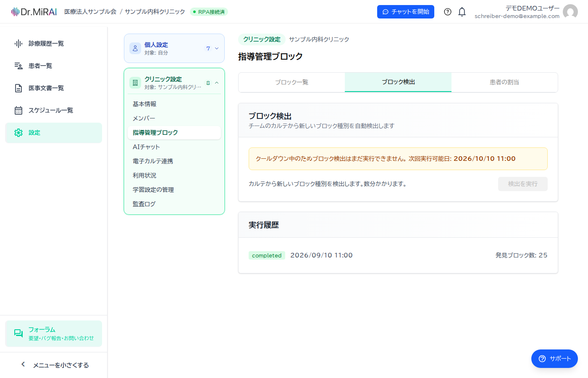The width and height of the screenshot is (588, 378).
Task: Expand the 個人設定 section chevron
Action: (x=217, y=48)
